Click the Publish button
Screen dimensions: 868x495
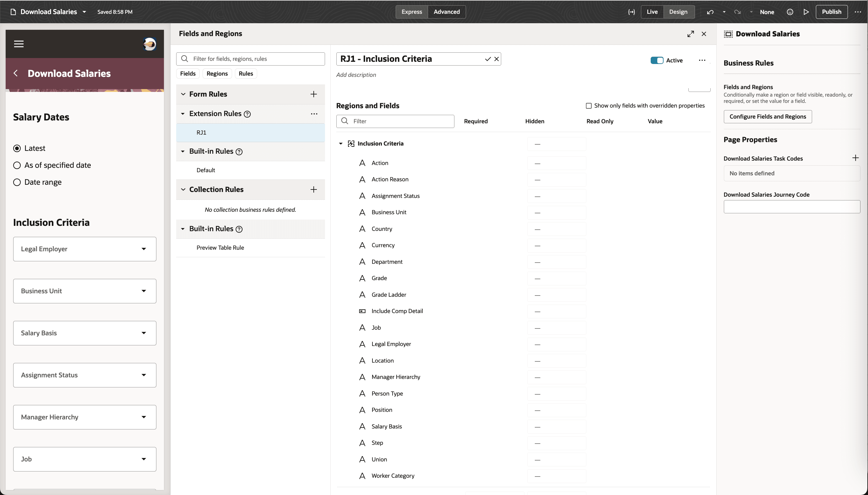[x=831, y=12]
